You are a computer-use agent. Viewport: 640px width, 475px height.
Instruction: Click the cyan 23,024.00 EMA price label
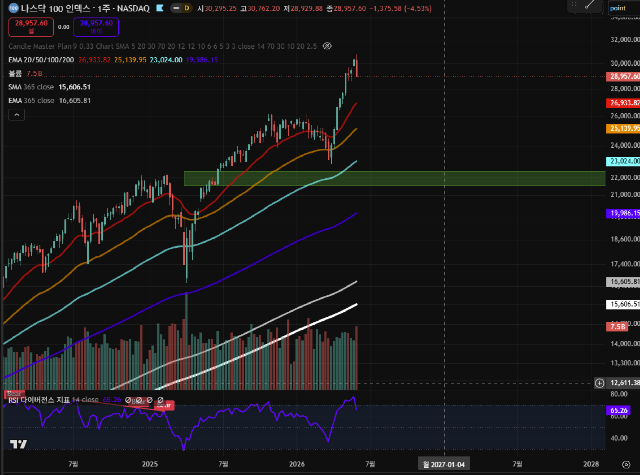tap(623, 161)
